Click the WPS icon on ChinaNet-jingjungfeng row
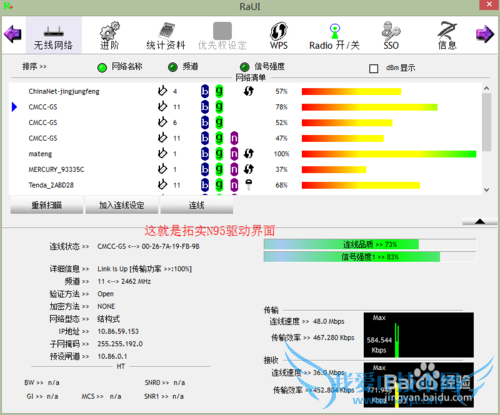 pos(249,91)
